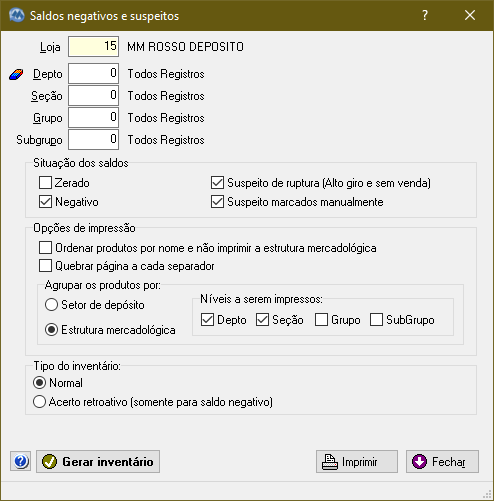The height and width of the screenshot is (501, 494).
Task: Uncheck Suspeito de ruptura checkbox
Action: pos(217,183)
